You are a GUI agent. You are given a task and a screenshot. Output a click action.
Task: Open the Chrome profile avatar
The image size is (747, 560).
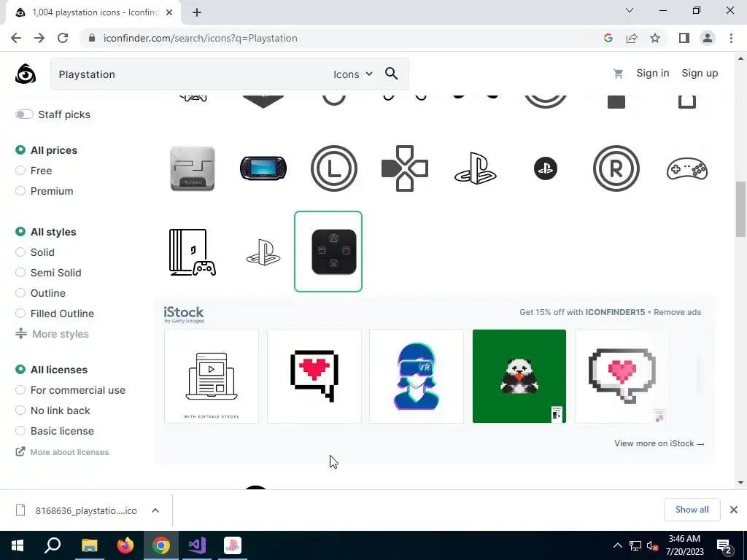click(708, 38)
